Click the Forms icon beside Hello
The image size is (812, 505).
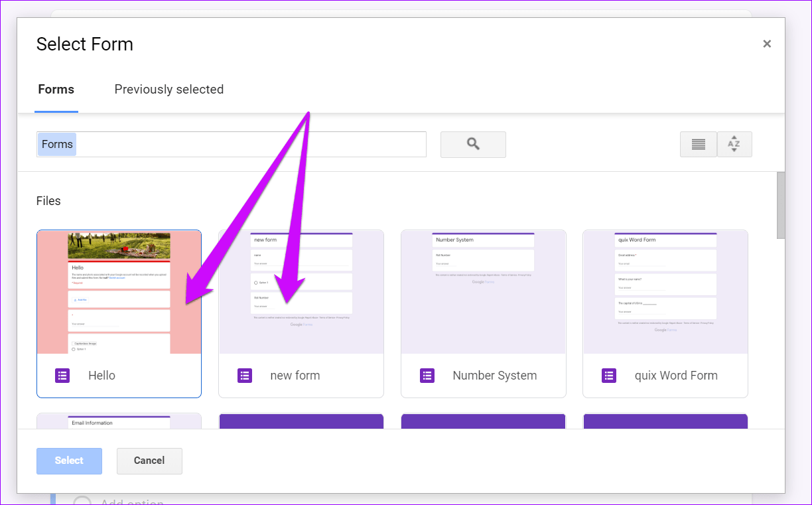tap(62, 376)
